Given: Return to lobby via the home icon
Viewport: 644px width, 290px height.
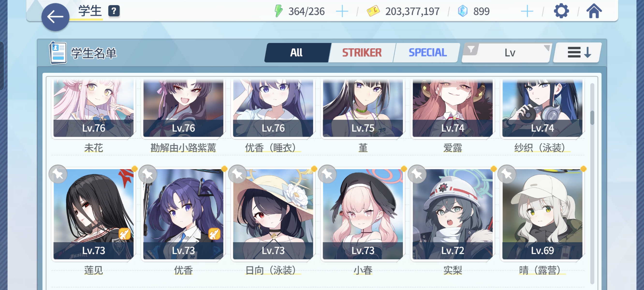Looking at the screenshot, I should pyautogui.click(x=594, y=11).
